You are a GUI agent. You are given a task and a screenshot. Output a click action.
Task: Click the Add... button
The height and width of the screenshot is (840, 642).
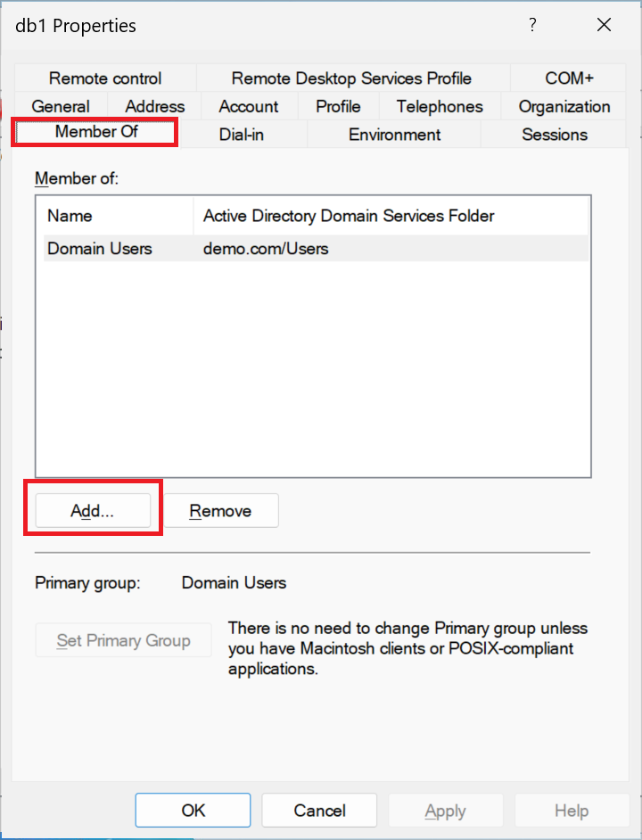click(93, 511)
